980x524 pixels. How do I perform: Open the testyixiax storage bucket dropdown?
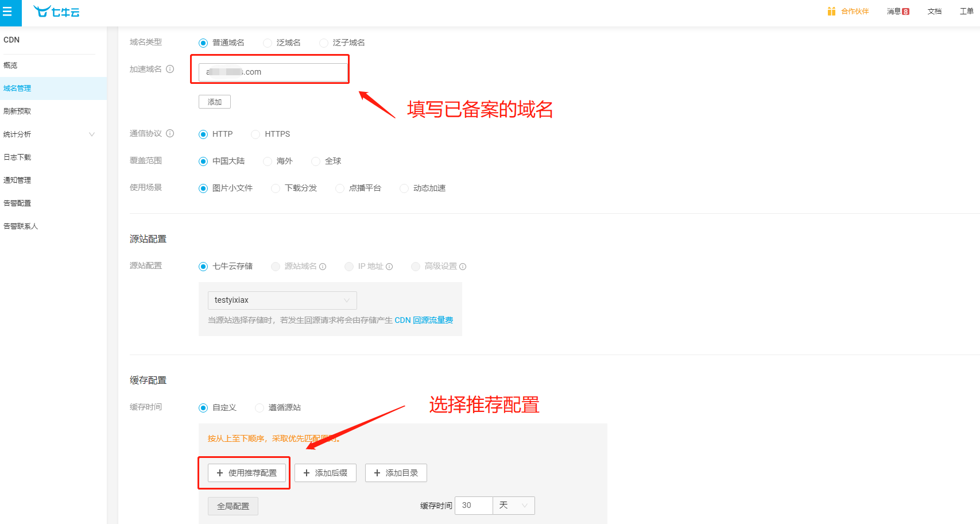282,300
